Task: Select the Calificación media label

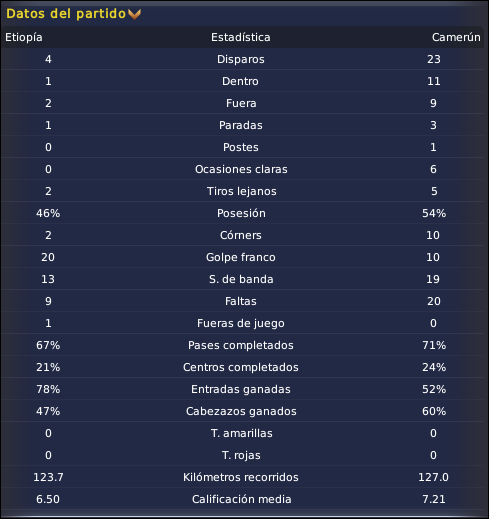Action: (242, 499)
